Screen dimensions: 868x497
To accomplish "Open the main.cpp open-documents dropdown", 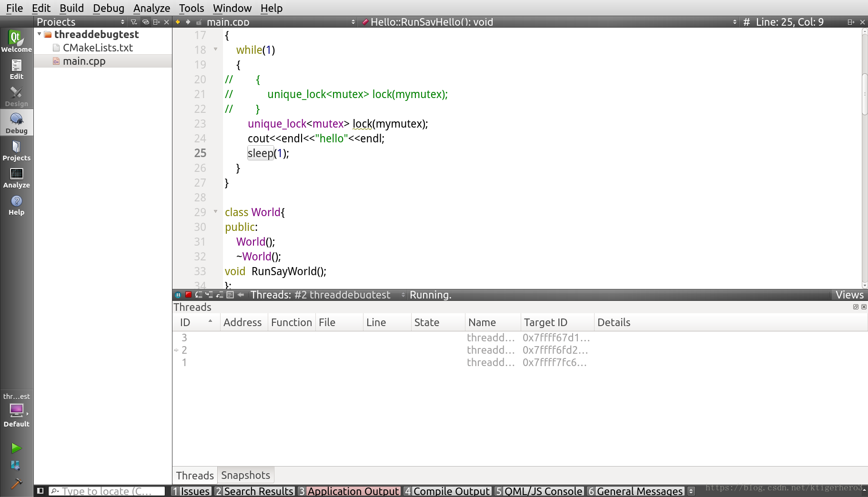I will [x=281, y=22].
